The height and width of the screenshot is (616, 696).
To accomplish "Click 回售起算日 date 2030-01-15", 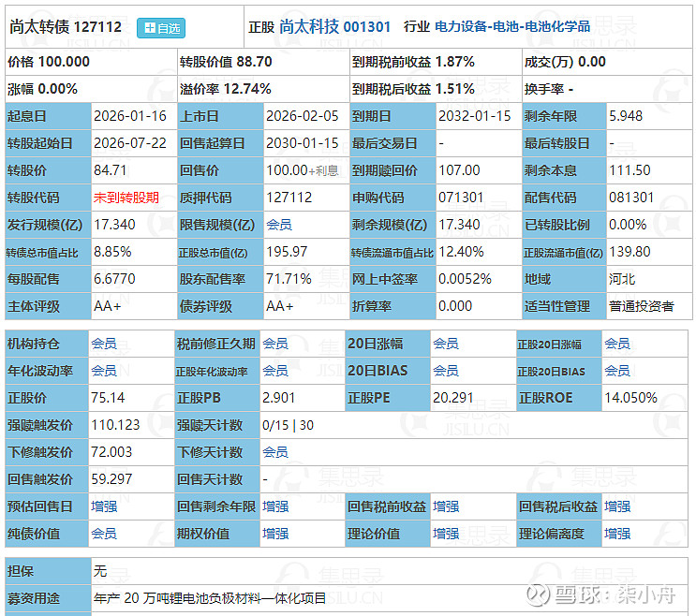I will 303,143.
